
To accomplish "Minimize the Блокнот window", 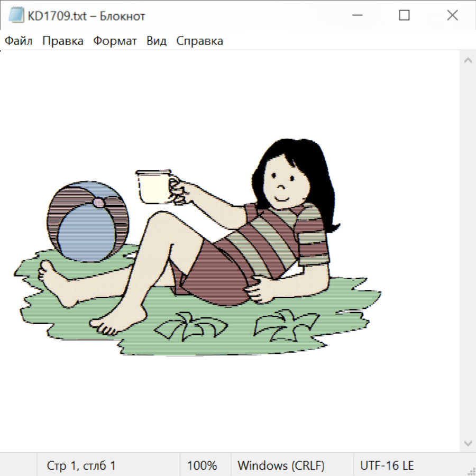I will (356, 16).
